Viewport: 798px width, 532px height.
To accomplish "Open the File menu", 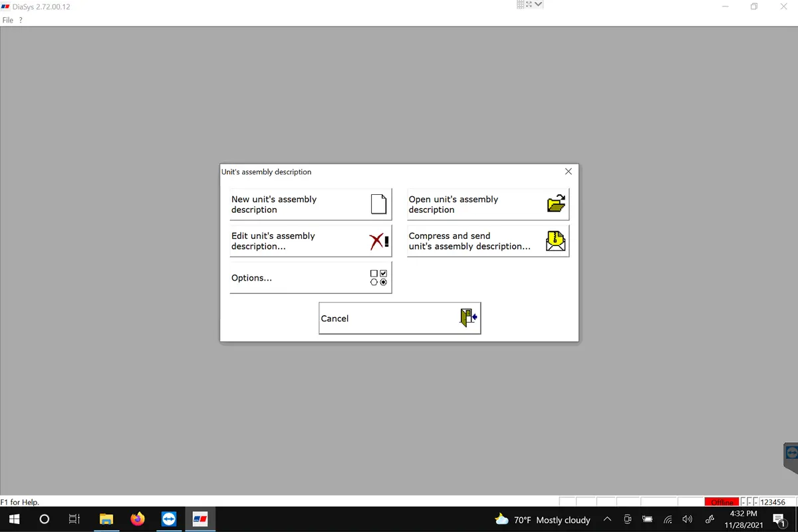I will pos(8,20).
